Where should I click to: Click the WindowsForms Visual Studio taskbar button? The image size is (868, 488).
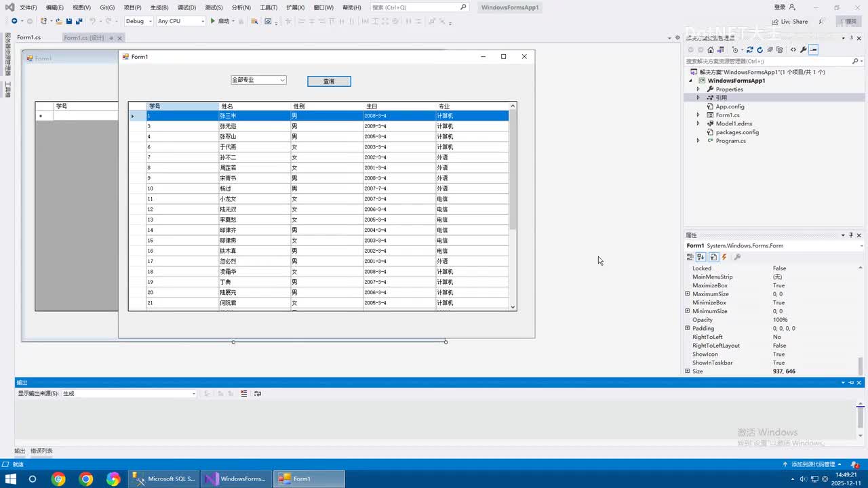(236, 479)
